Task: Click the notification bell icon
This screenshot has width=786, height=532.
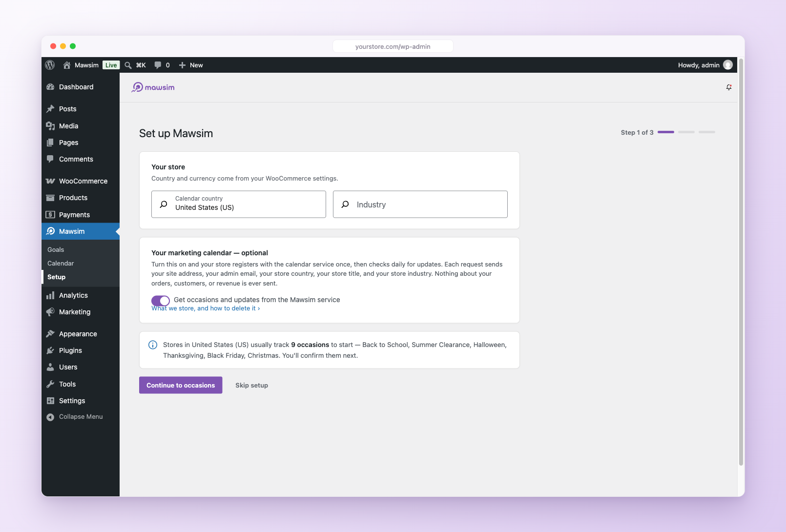Action: click(x=729, y=87)
